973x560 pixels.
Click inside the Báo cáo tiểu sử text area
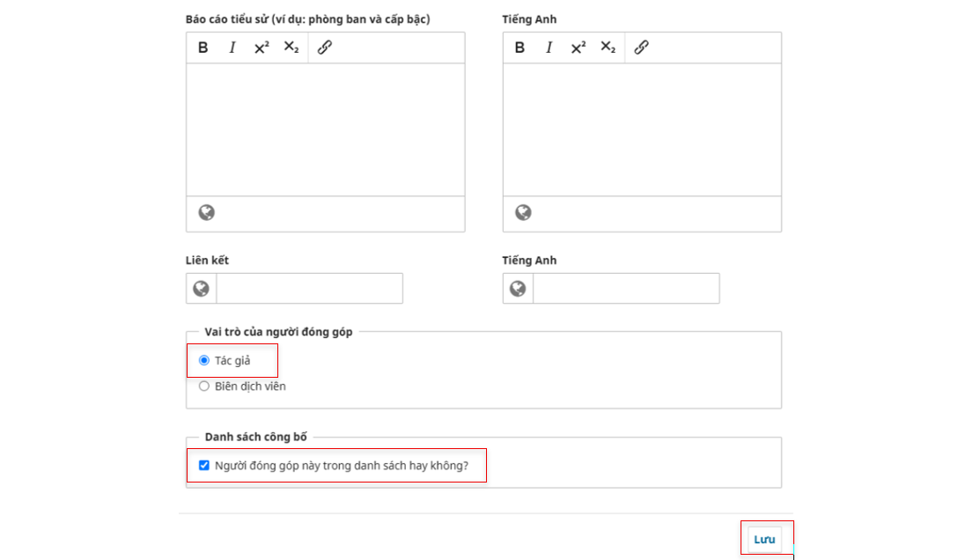click(x=325, y=129)
